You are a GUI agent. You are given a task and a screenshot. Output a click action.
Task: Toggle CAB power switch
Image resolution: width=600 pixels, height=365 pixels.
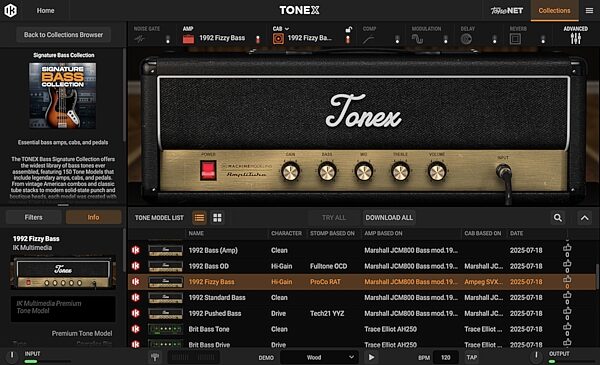pos(348,39)
